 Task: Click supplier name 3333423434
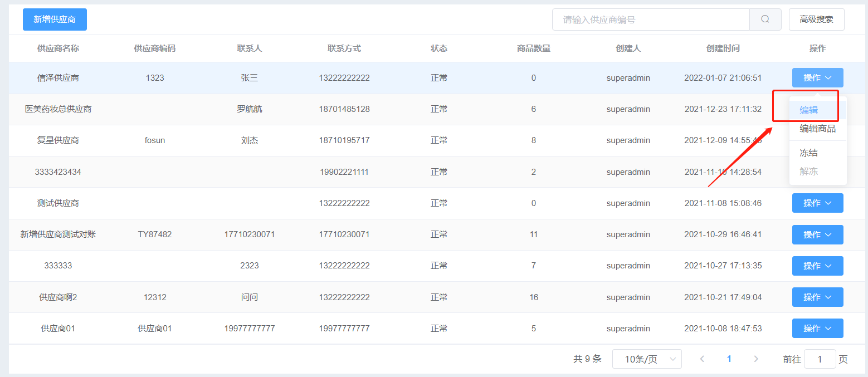(58, 172)
